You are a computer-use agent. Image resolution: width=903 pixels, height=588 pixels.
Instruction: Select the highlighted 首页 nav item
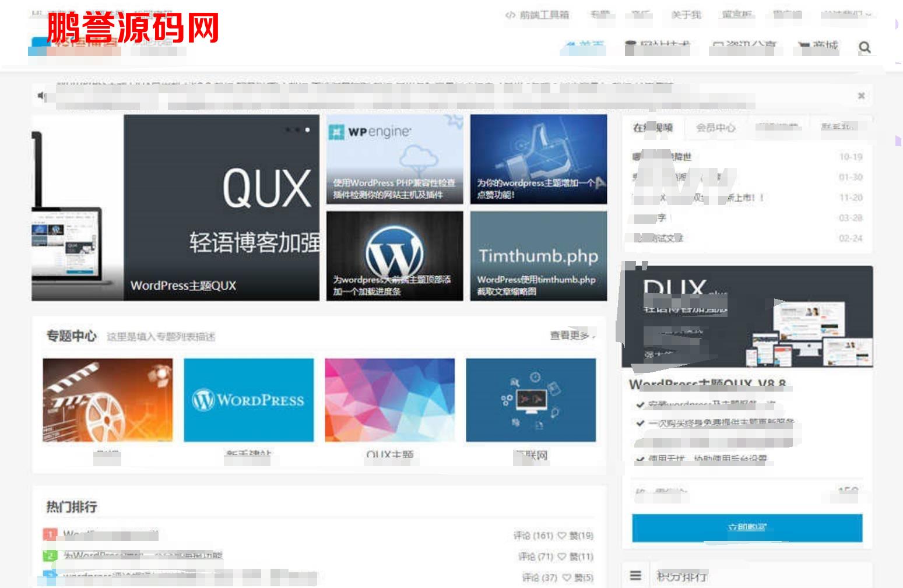tap(585, 45)
